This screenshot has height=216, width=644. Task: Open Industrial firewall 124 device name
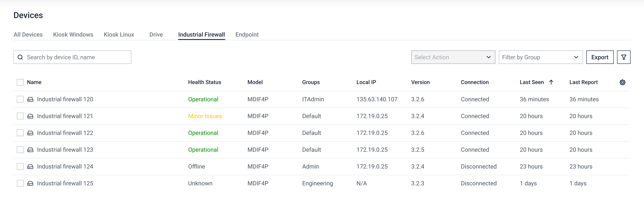pos(65,167)
